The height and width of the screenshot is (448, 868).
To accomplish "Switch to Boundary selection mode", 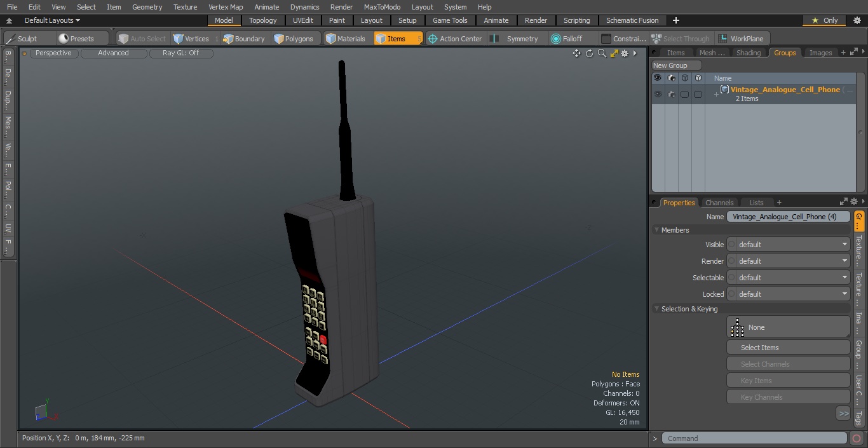I will 244,39.
